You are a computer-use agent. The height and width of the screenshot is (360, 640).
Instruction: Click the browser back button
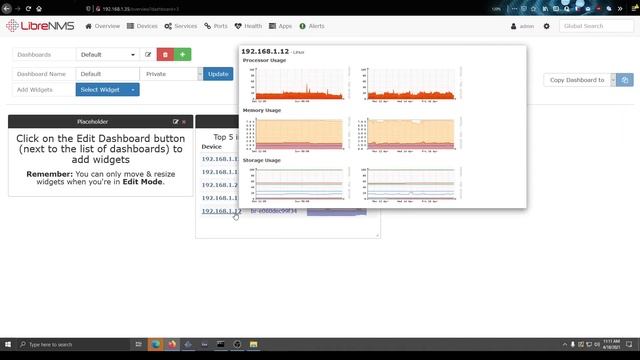click(x=6, y=8)
